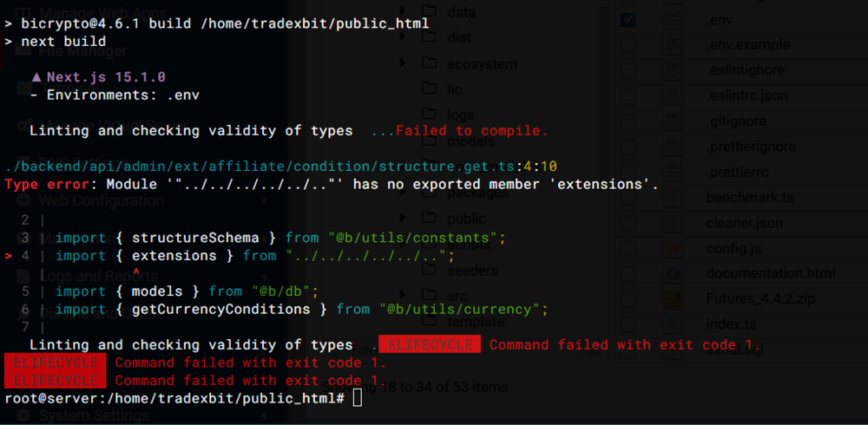868x425 pixels.
Task: Click the 'Type error' label in terminal
Action: tap(47, 184)
